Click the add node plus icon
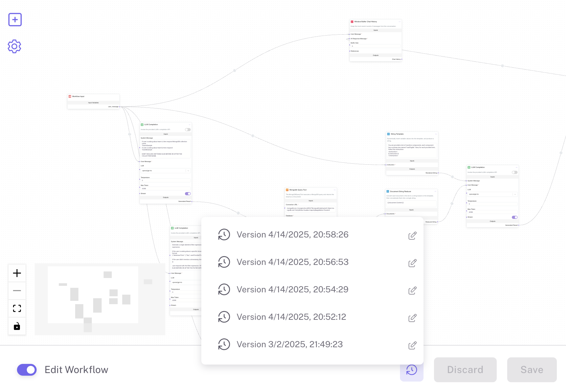The height and width of the screenshot is (392, 566). point(15,20)
